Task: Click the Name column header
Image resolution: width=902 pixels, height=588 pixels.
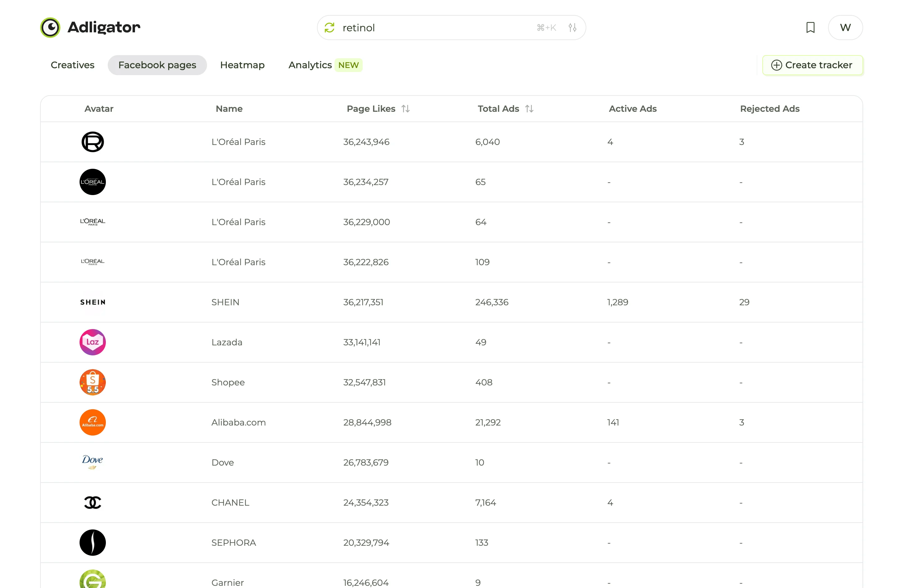Action: (x=229, y=109)
